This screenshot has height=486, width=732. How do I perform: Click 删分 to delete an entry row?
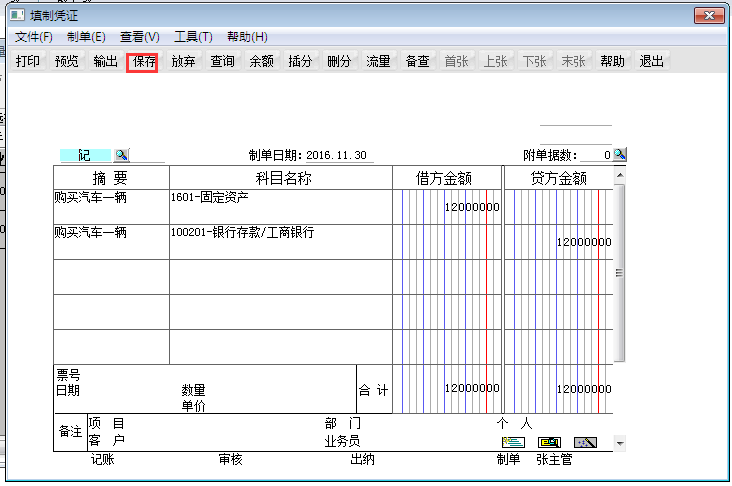tap(339, 61)
